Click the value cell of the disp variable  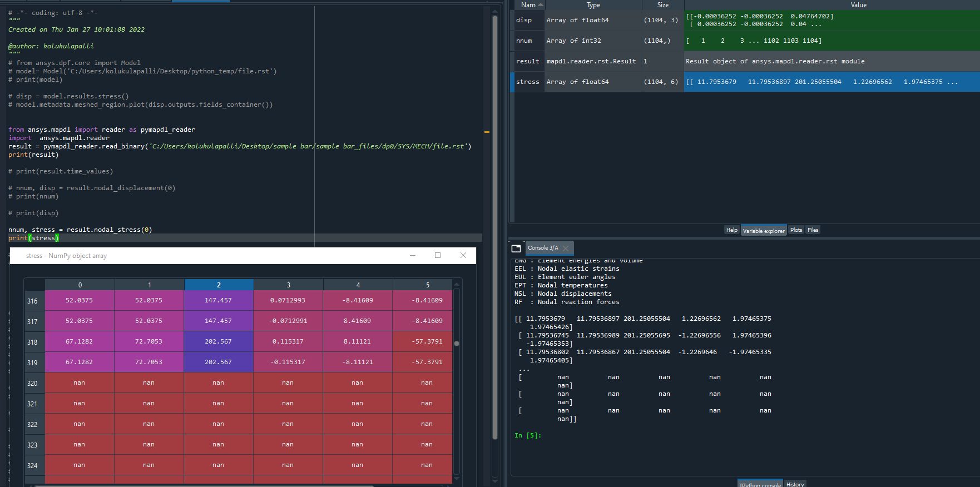coord(831,20)
